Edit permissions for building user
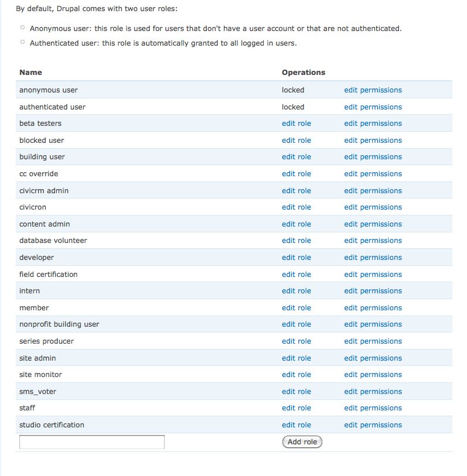 373,157
